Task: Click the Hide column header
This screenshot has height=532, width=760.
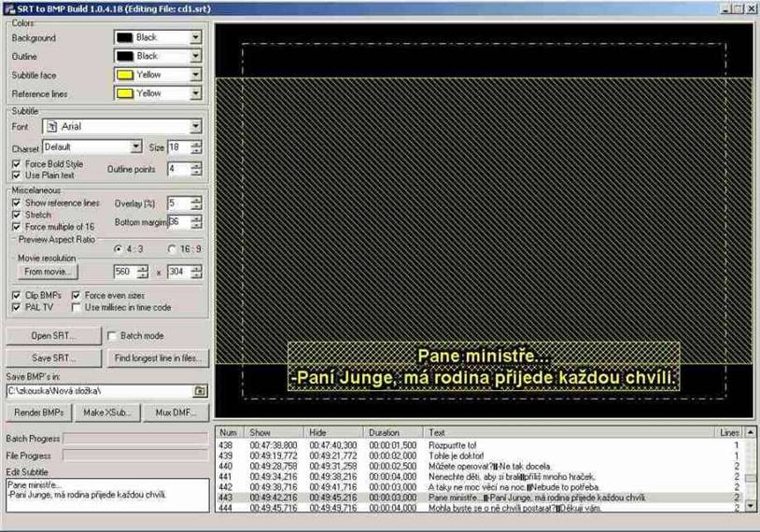Action: [333, 432]
